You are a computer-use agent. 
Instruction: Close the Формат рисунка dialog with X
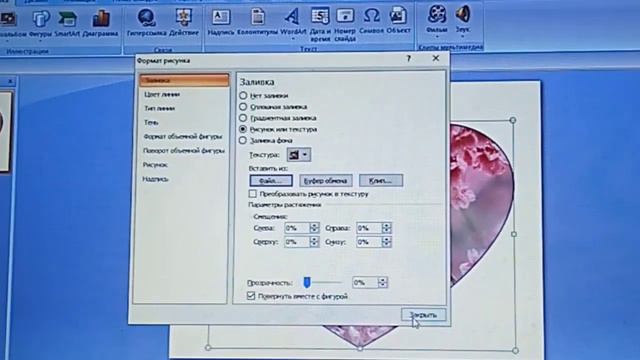point(436,58)
